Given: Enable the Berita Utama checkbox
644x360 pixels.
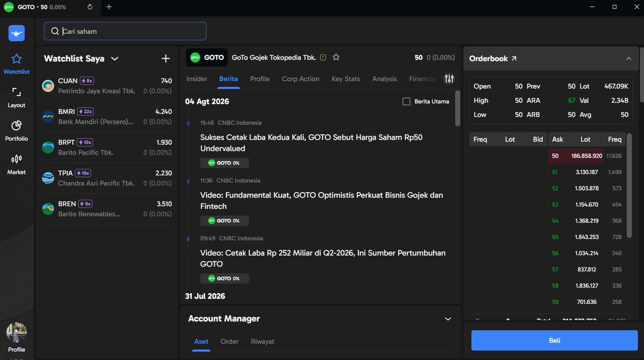Looking at the screenshot, I should pyautogui.click(x=406, y=101).
